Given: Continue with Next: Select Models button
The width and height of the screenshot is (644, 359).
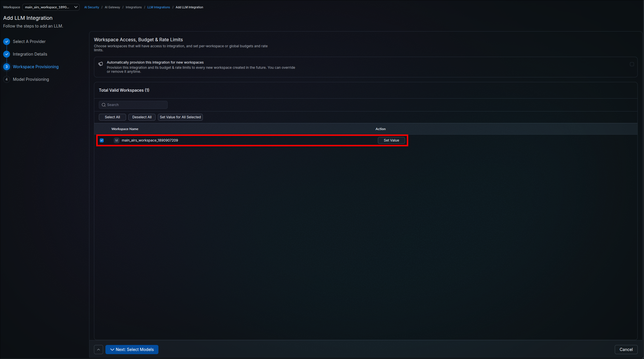Looking at the screenshot, I should click(132, 349).
